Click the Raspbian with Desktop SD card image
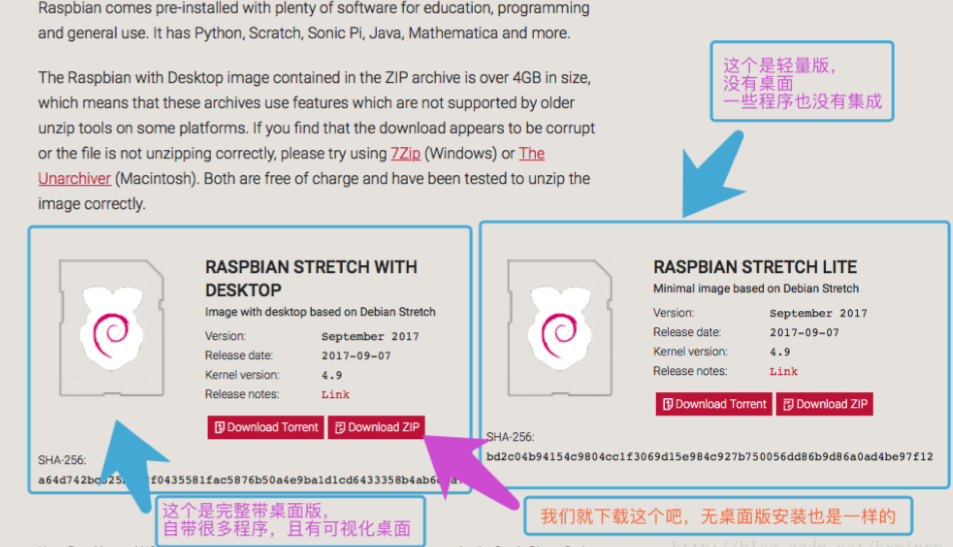 point(112,328)
